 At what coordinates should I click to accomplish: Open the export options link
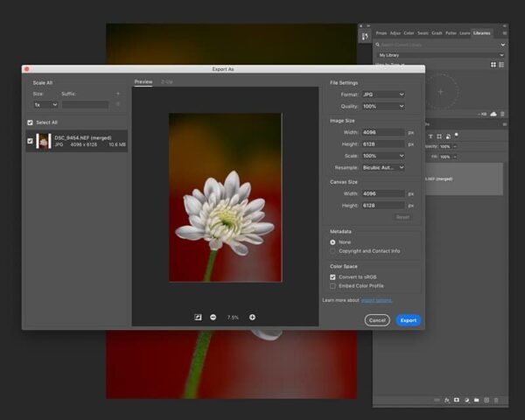376,300
